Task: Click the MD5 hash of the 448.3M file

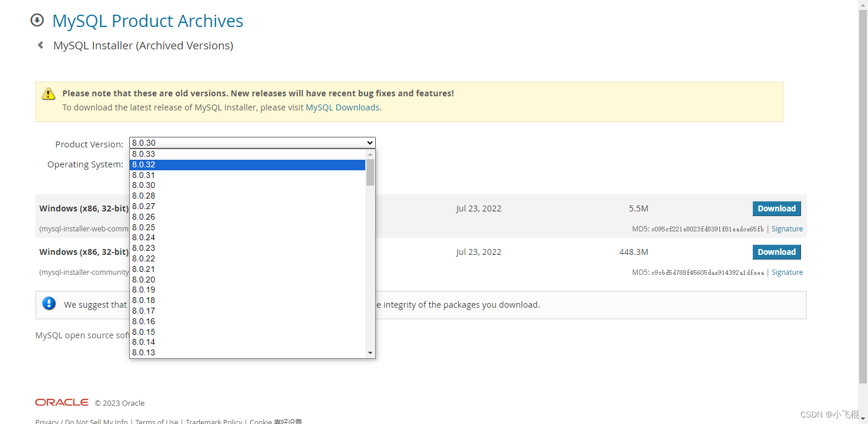Action: (x=708, y=272)
